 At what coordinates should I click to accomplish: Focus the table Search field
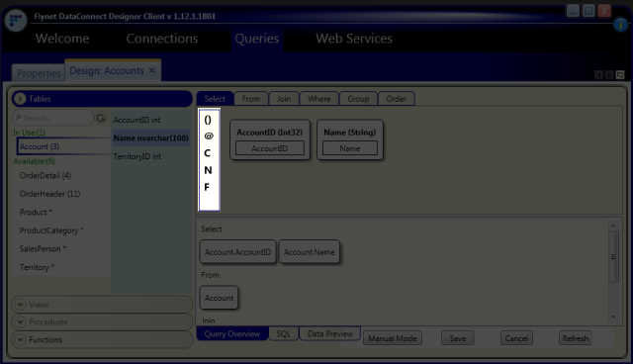tap(53, 118)
